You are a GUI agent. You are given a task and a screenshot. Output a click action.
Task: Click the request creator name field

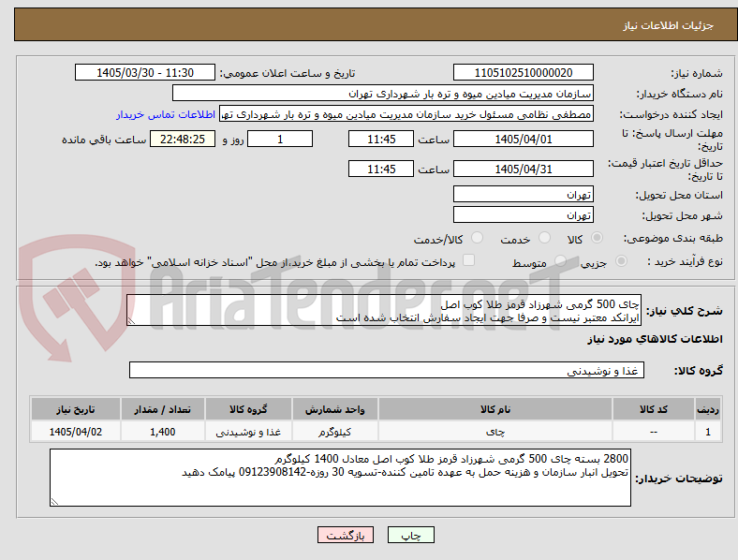point(406,114)
